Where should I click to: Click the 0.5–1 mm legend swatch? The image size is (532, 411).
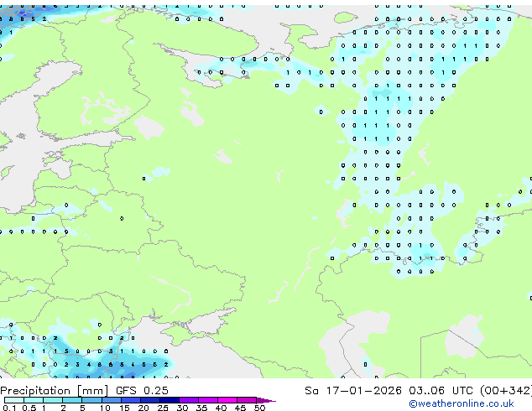[x=34, y=400]
